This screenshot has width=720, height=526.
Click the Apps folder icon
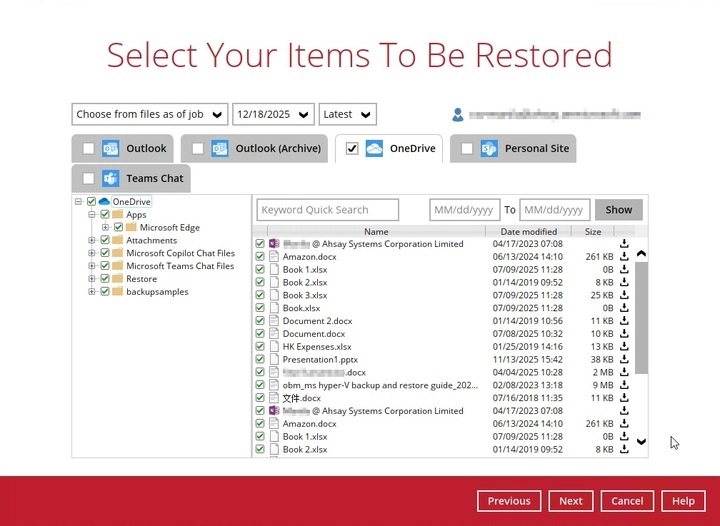pyautogui.click(x=118, y=214)
